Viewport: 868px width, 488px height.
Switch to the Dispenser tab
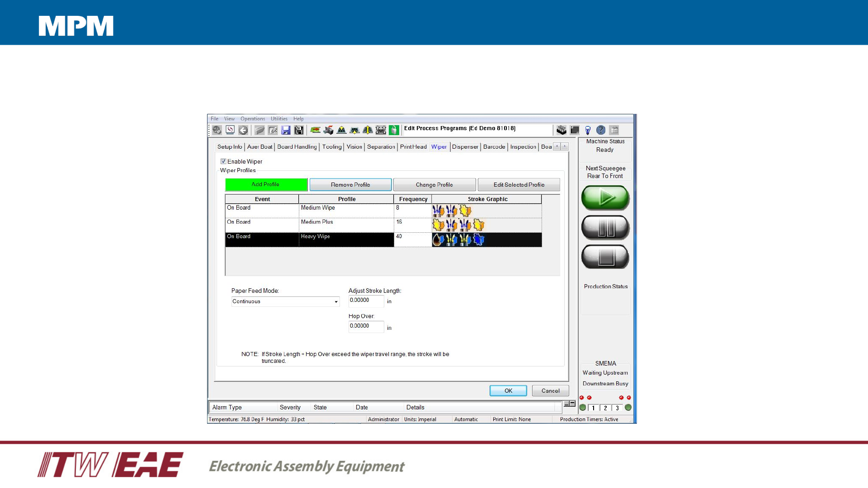(465, 147)
